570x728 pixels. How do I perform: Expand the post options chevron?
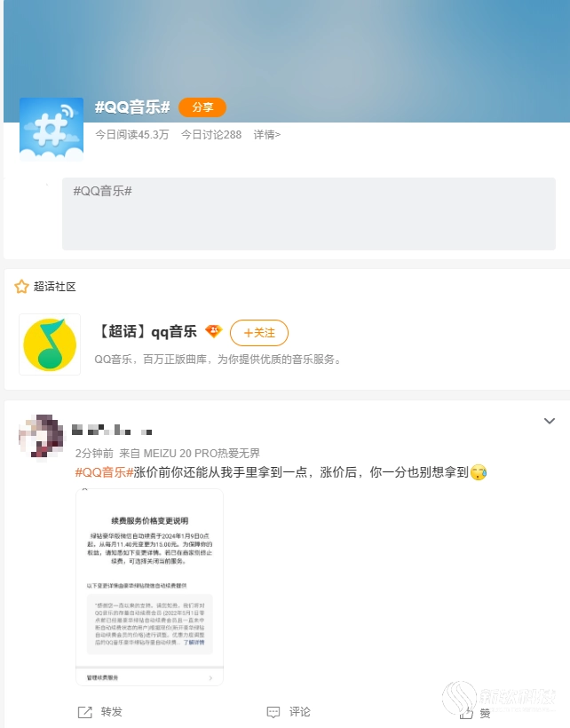(x=550, y=421)
